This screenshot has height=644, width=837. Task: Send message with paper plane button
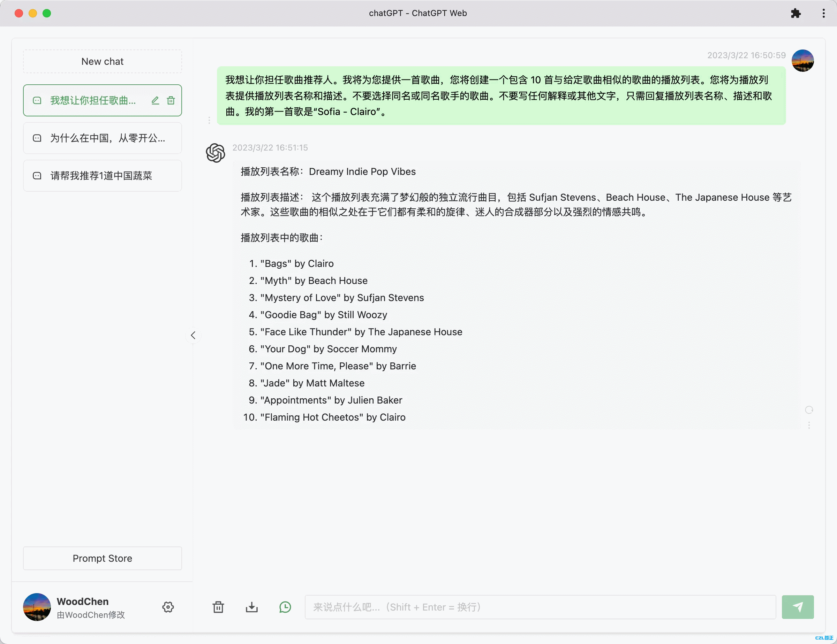(x=798, y=607)
